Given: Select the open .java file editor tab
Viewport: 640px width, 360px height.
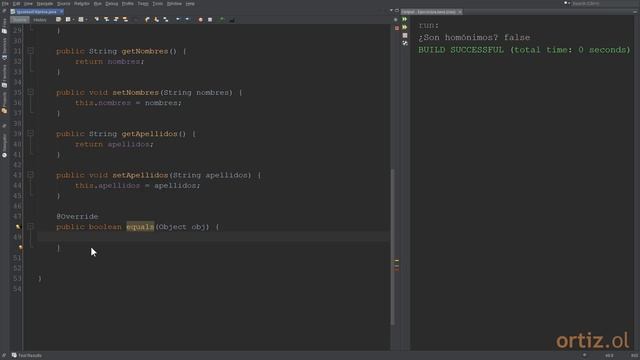Looking at the screenshot, I should pos(36,12).
